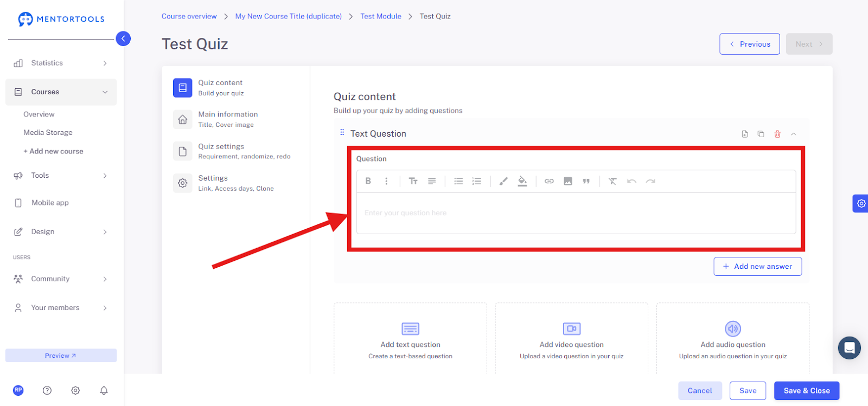Open My New Course Title (duplicate) breadcrumb
868x406 pixels.
click(289, 16)
